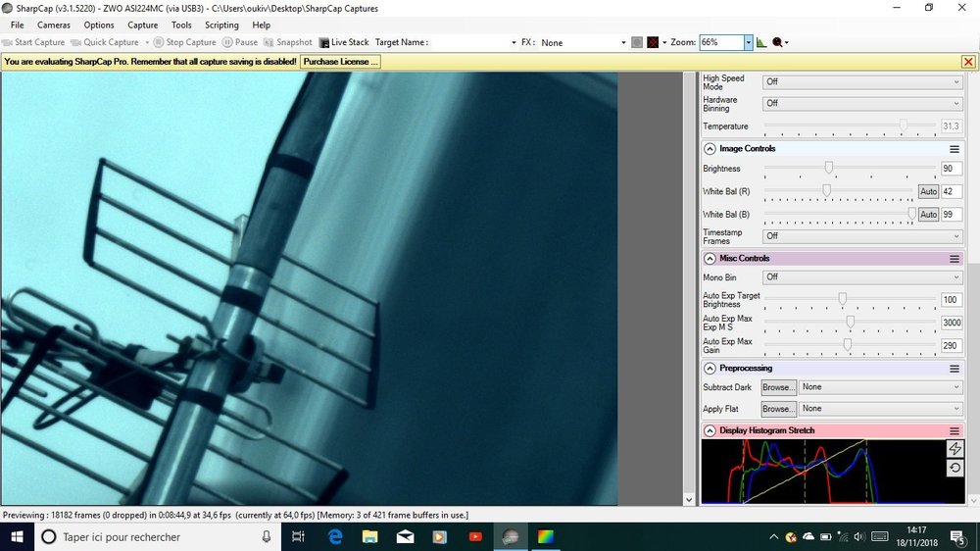Click Start Capture in the toolbar
The image size is (980, 551).
[x=33, y=42]
